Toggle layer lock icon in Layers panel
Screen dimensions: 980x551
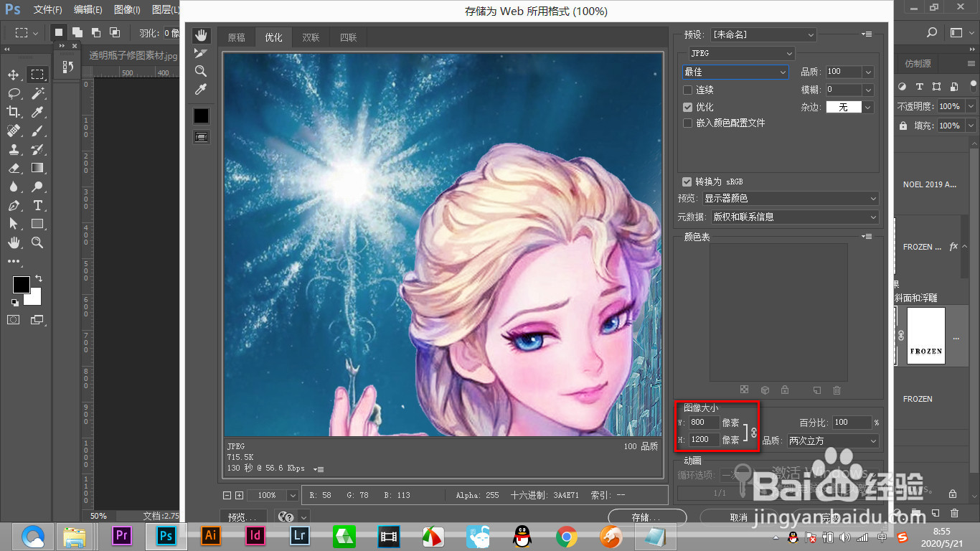(x=903, y=126)
